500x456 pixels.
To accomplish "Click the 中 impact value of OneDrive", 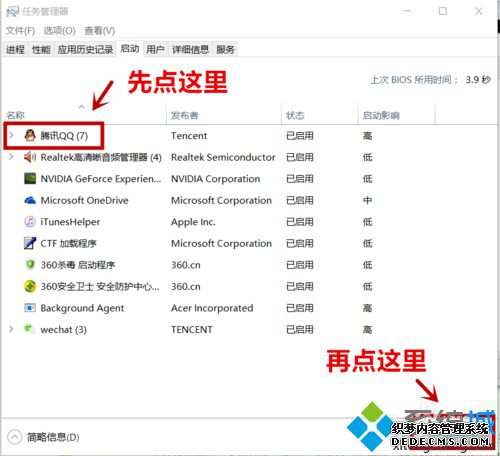I will [x=367, y=200].
